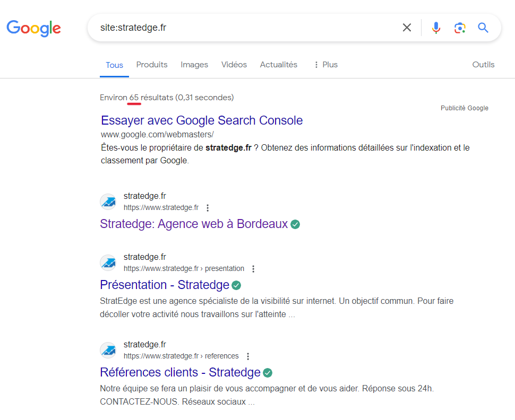515x420 pixels.
Task: Switch to the Produits tab
Action: [x=152, y=65]
